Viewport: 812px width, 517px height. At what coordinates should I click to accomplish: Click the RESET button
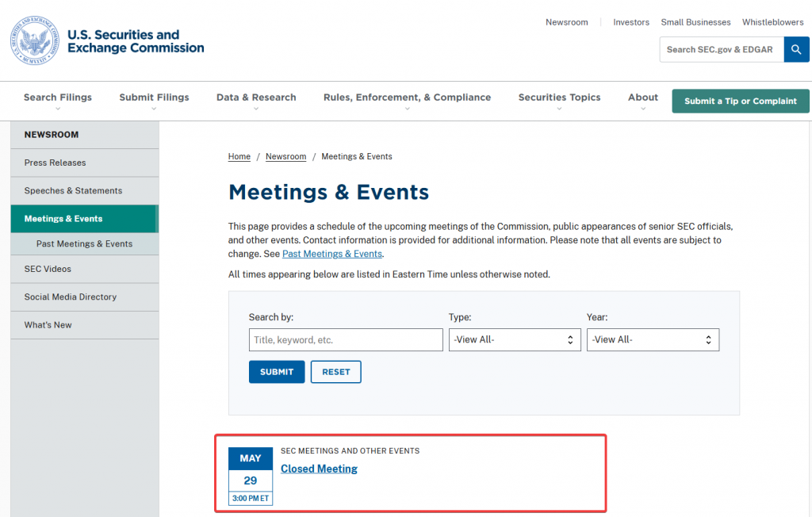(335, 371)
